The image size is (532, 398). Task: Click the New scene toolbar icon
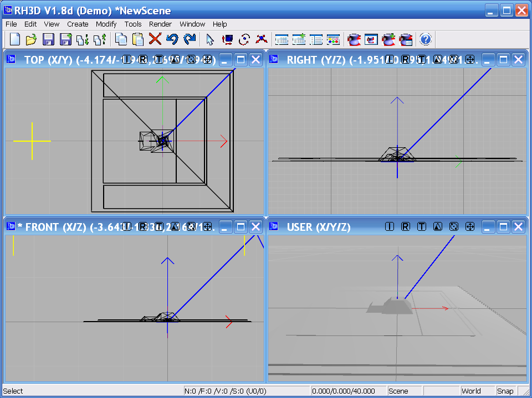click(15, 39)
